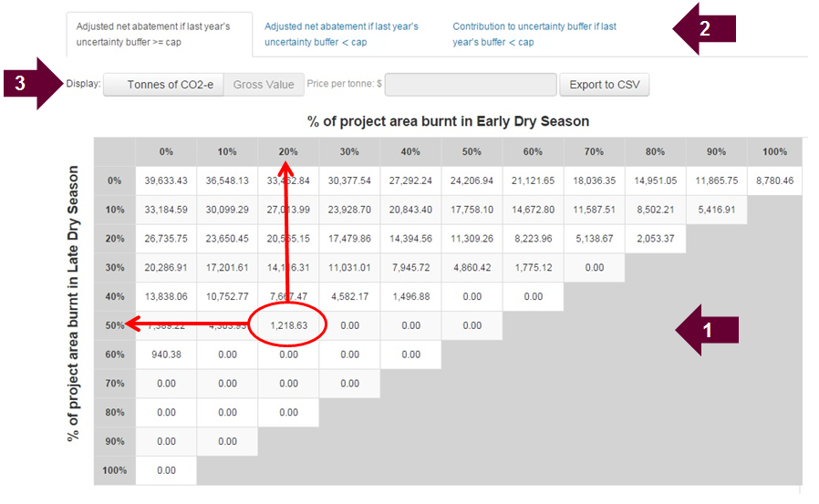Switch to Adjusted net abatement buffer < cap tab

341,35
